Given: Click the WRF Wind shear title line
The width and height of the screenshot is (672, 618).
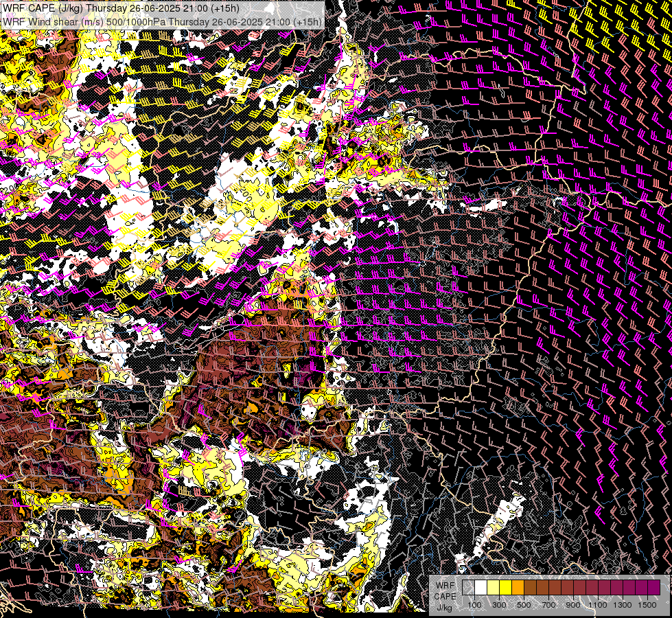Looking at the screenshot, I should [162, 21].
